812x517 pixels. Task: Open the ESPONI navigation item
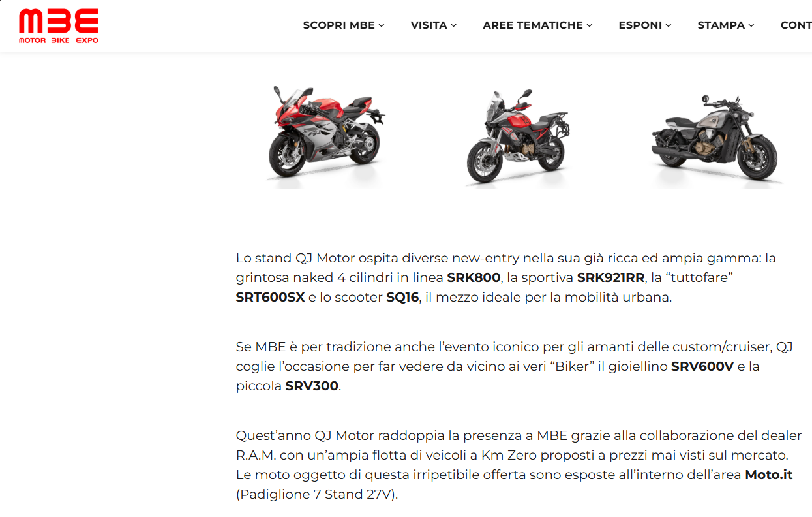[x=640, y=25]
